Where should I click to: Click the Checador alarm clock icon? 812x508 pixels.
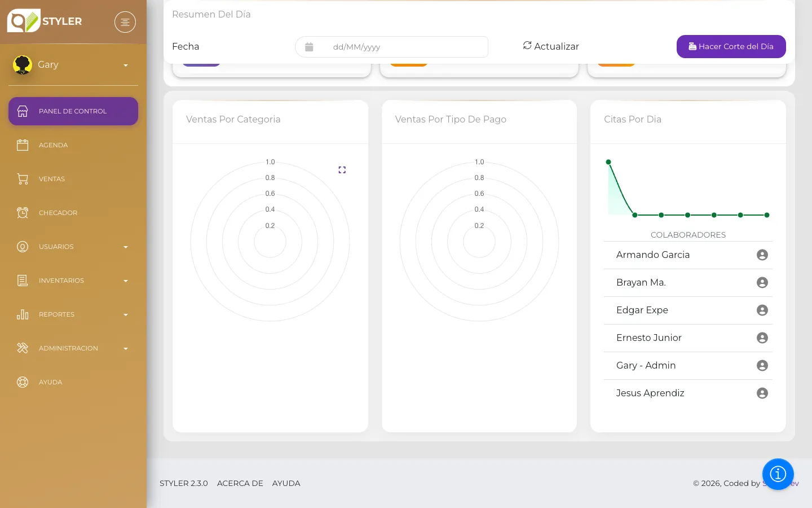[23, 213]
